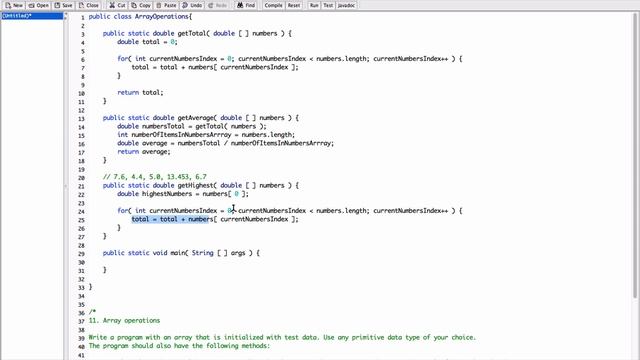Click 'return total;' statement
Viewport: 640px width, 360px height.
pos(140,93)
